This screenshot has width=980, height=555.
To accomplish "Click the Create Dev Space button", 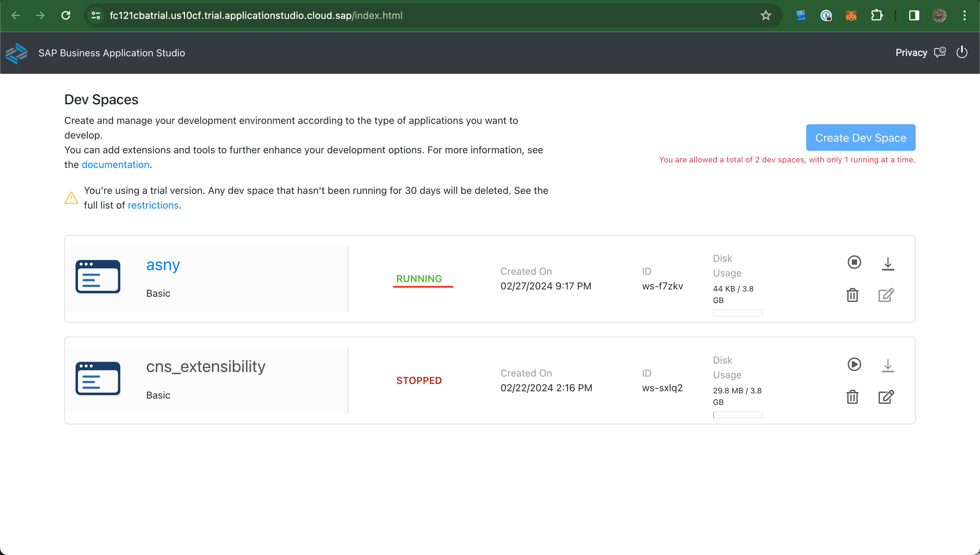I will [x=860, y=138].
